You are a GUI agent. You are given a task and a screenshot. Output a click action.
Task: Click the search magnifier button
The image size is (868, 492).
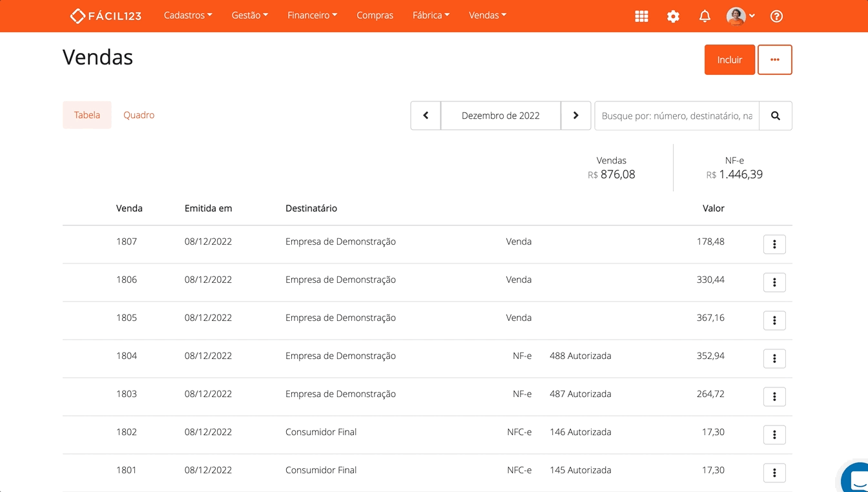tap(775, 116)
